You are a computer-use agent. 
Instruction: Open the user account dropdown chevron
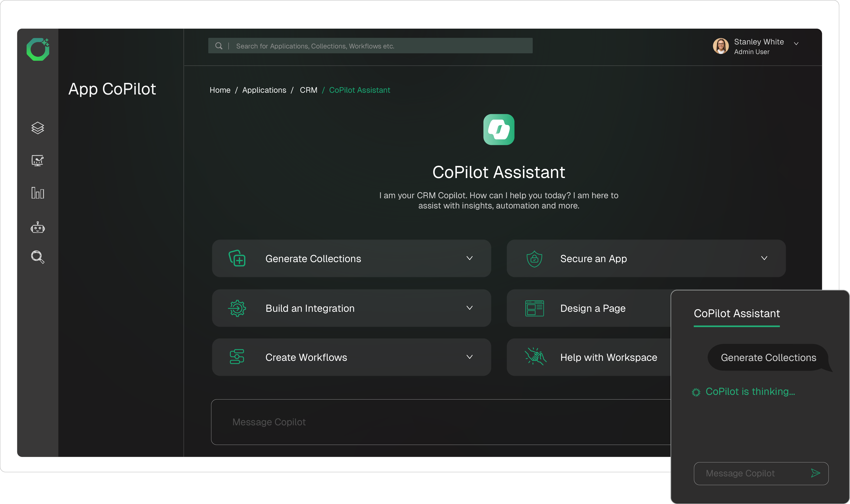click(x=796, y=43)
